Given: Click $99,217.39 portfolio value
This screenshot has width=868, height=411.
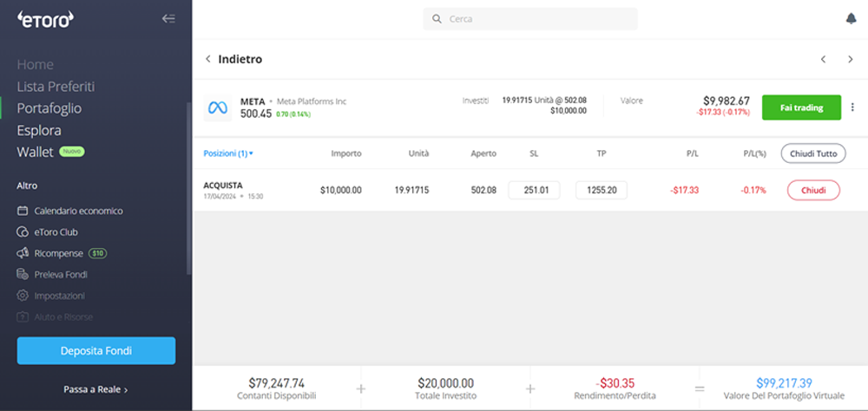Looking at the screenshot, I should pyautogui.click(x=784, y=382).
